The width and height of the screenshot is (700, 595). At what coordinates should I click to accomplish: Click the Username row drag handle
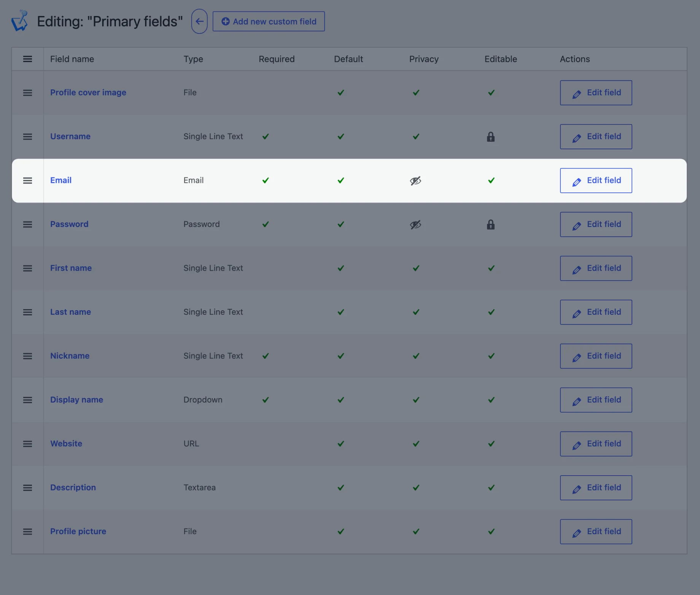pyautogui.click(x=27, y=136)
